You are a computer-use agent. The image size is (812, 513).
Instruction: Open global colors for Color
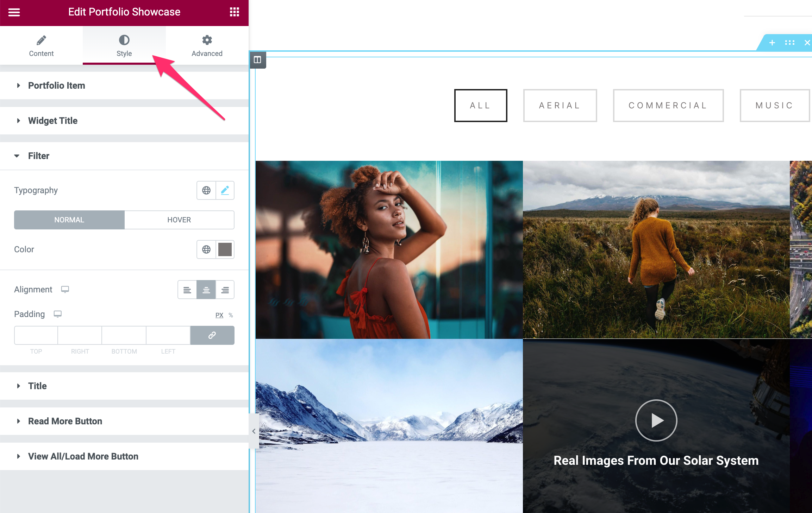(x=206, y=249)
